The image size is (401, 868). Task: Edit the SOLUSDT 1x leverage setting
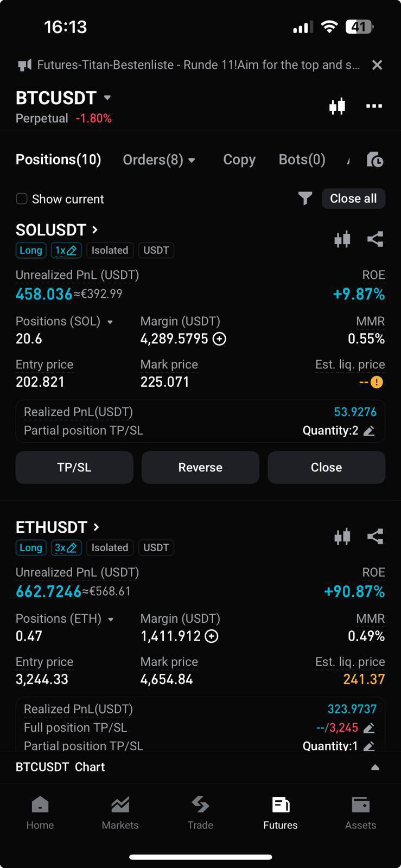[66, 250]
